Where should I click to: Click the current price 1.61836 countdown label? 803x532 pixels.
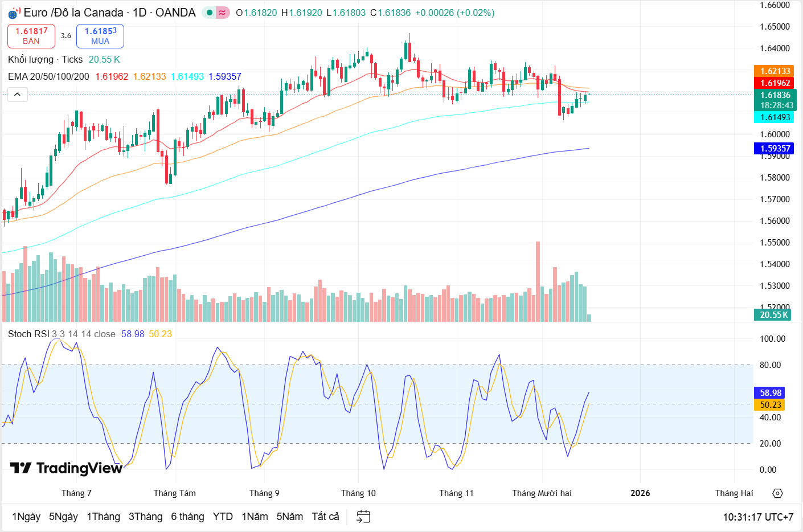pyautogui.click(x=776, y=100)
